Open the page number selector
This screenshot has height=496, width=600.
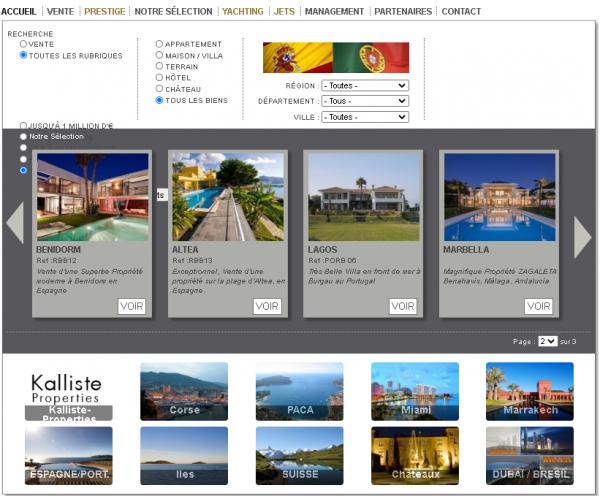tap(547, 341)
